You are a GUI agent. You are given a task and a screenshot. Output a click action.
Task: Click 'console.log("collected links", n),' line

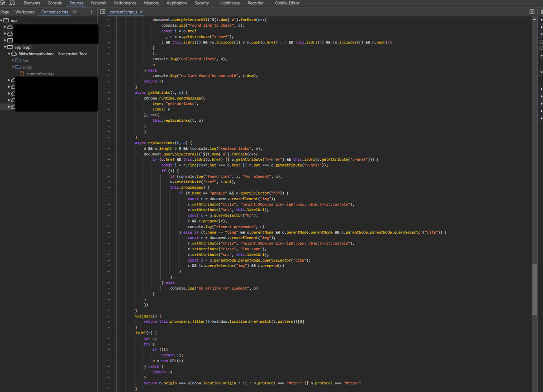(x=190, y=59)
